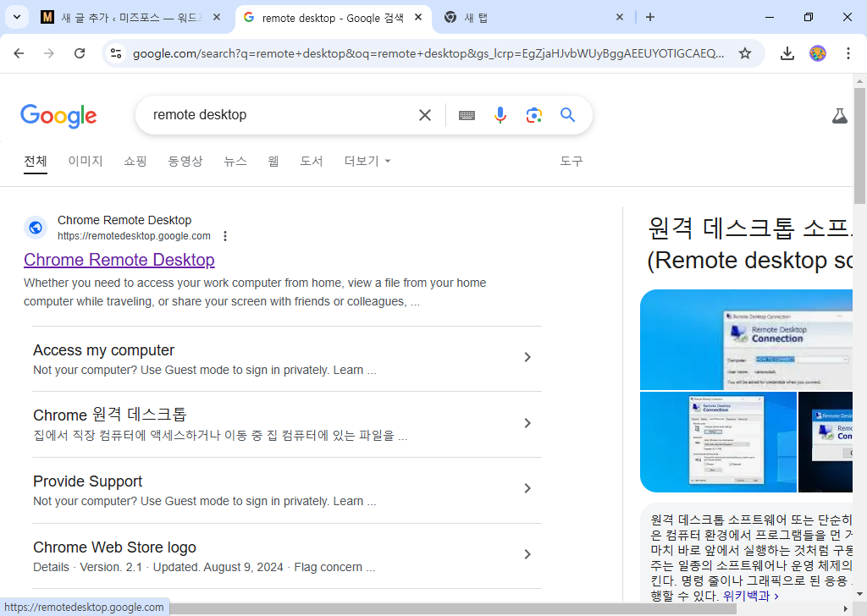Open the lower-left Remote Desktop Connection options image
867x616 pixels.
tap(718, 442)
